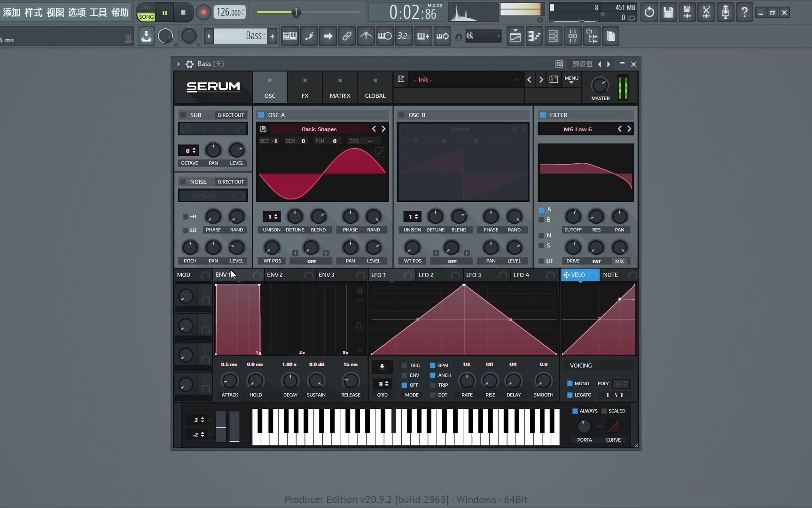The height and width of the screenshot is (508, 812).
Task: Click the render/export audio icon
Action: coord(687,12)
